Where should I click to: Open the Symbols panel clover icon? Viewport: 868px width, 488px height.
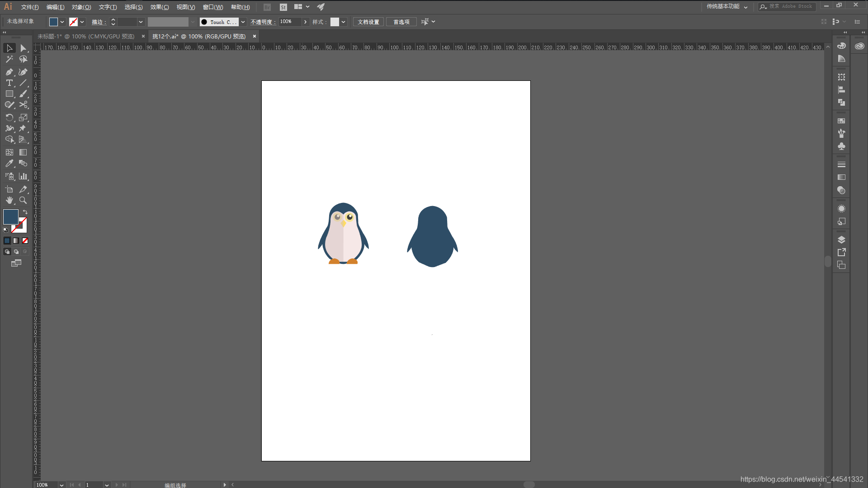841,146
